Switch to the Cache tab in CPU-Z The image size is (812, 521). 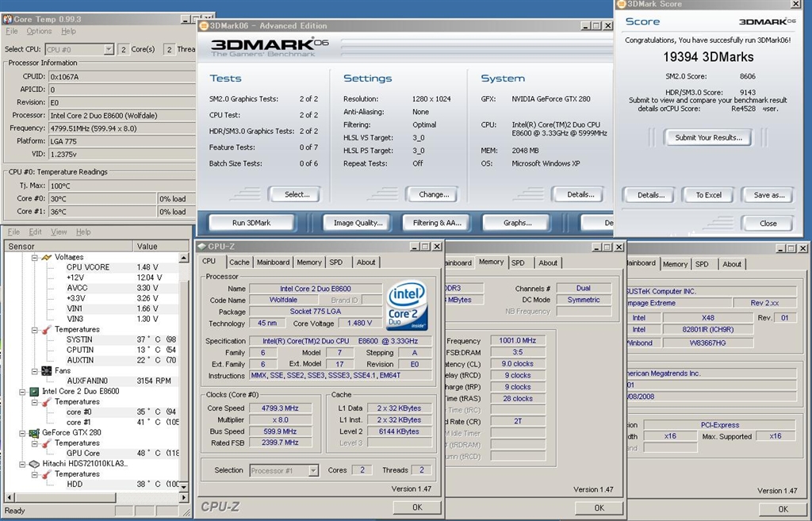[x=239, y=262]
